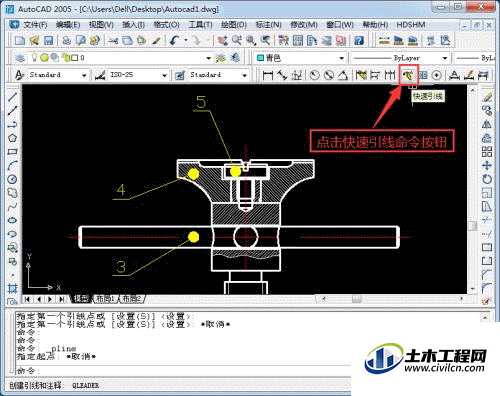Click the Save icon in Standard toolbar
The width and height of the screenshot is (500, 396).
point(49,41)
